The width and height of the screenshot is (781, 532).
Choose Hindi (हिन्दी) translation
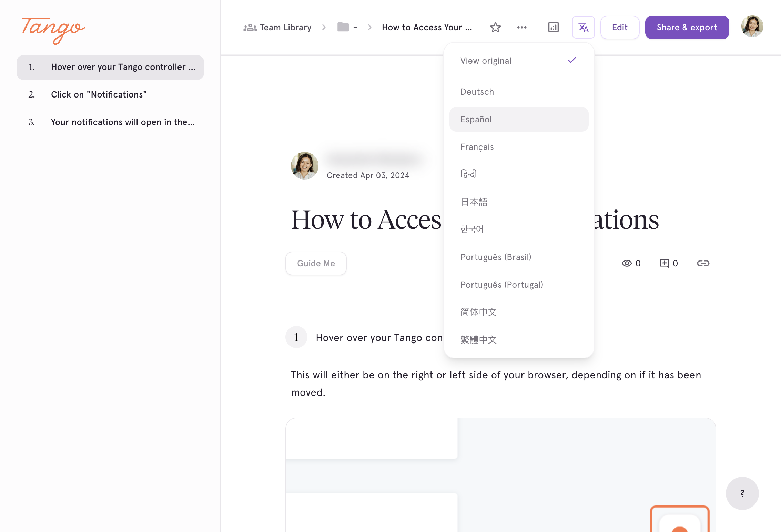[519, 174]
